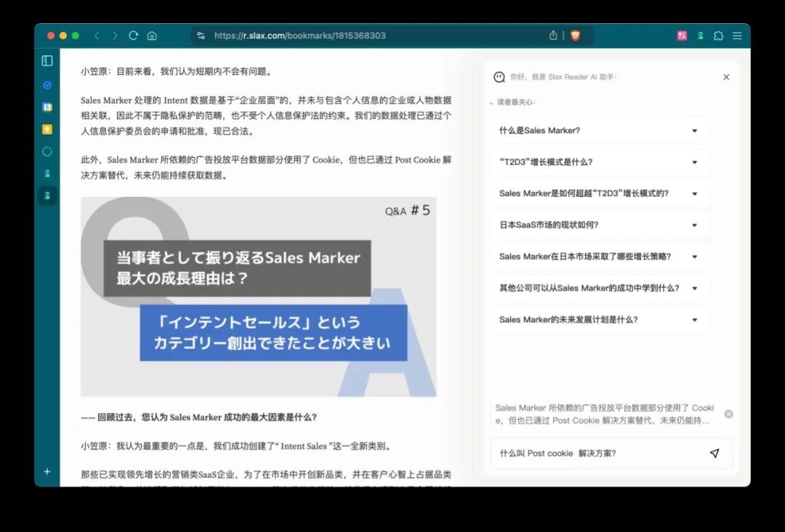Viewport: 785px width, 532px height.
Task: Toggle the sidebar panel icon
Action: [x=47, y=60]
